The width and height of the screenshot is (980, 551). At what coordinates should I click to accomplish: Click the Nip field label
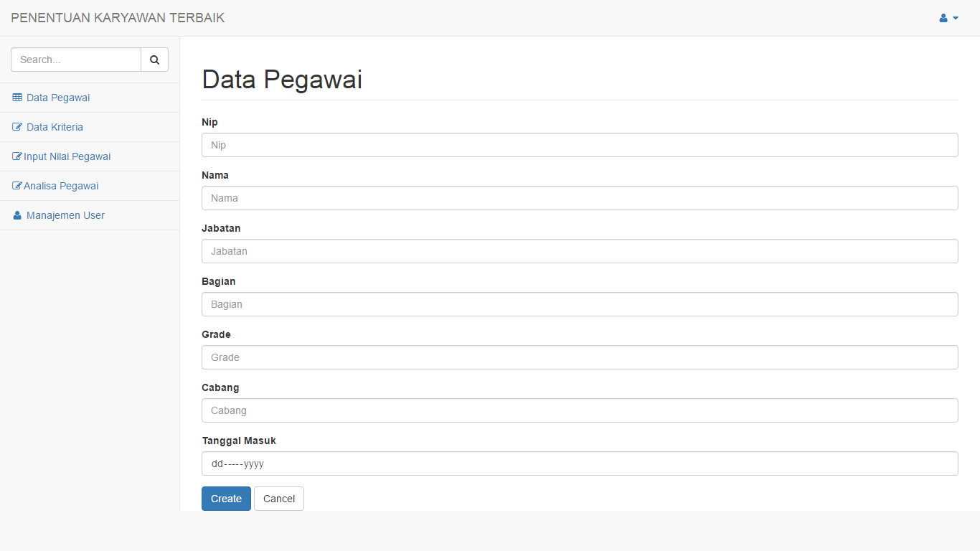tap(209, 122)
